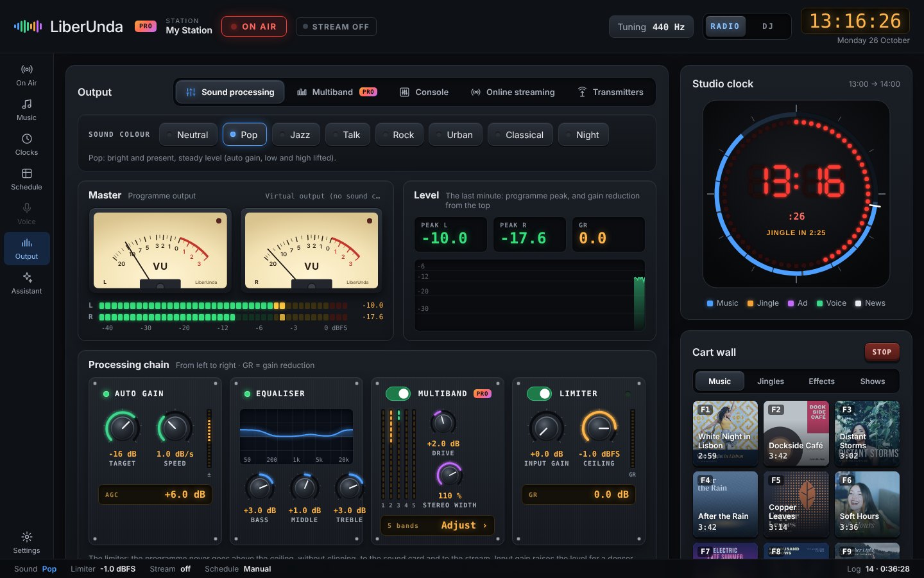Adjust the Multiband drive knob
Viewport: 924px width, 578px height.
[x=443, y=422]
